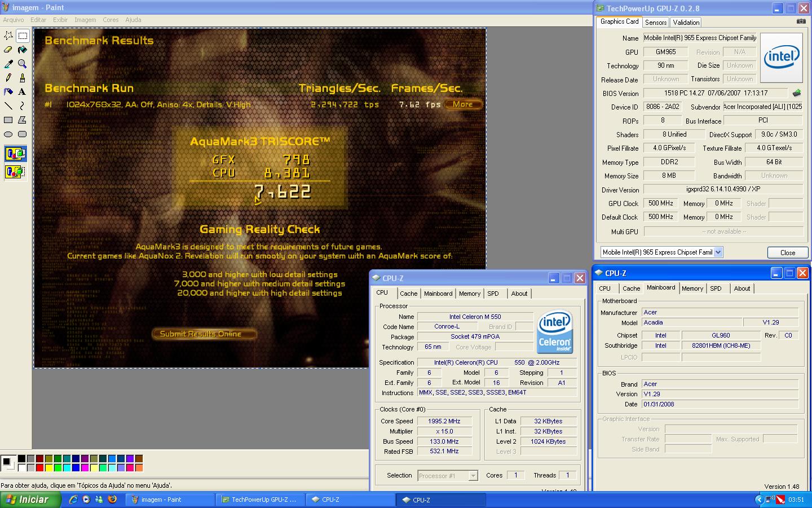The height and width of the screenshot is (508, 812).
Task: Launch Internet Explorer from quick launch
Action: [x=73, y=500]
